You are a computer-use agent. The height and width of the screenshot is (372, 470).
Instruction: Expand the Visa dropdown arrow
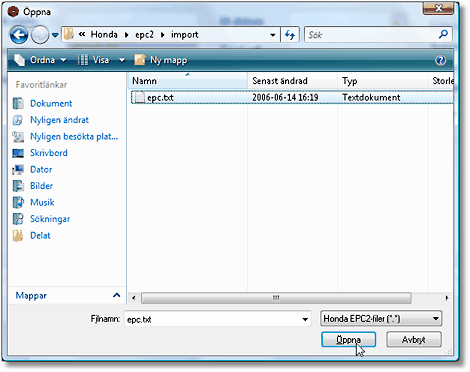coord(122,60)
